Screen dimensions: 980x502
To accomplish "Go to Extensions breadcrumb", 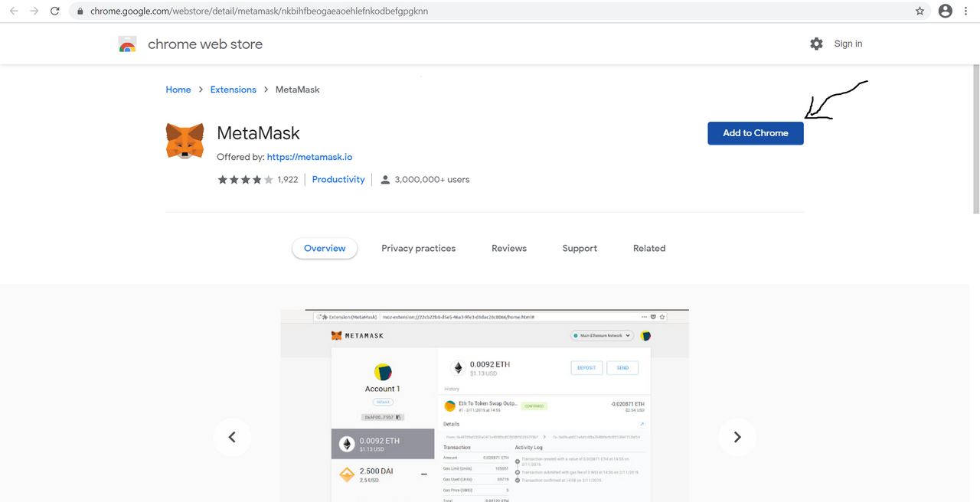I will [234, 90].
